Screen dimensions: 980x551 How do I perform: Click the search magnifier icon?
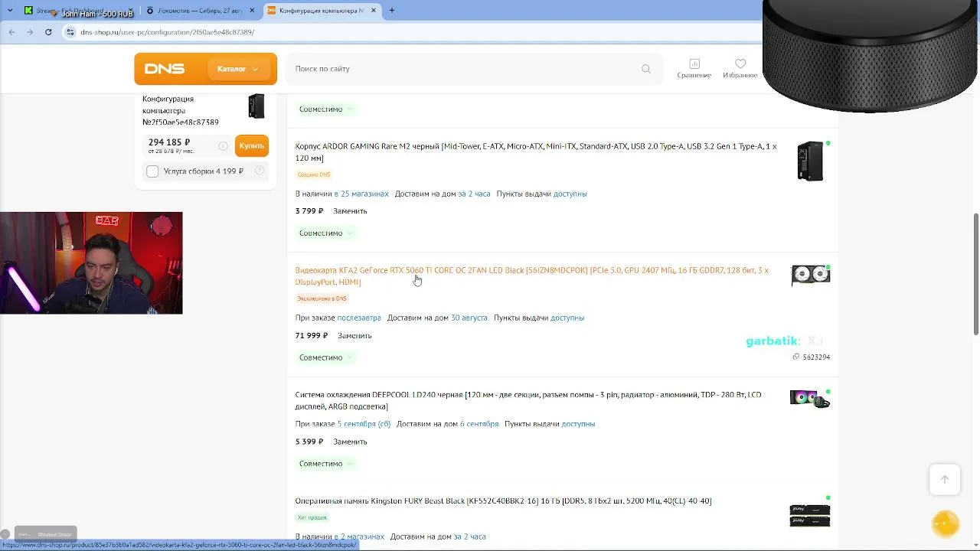click(x=646, y=69)
